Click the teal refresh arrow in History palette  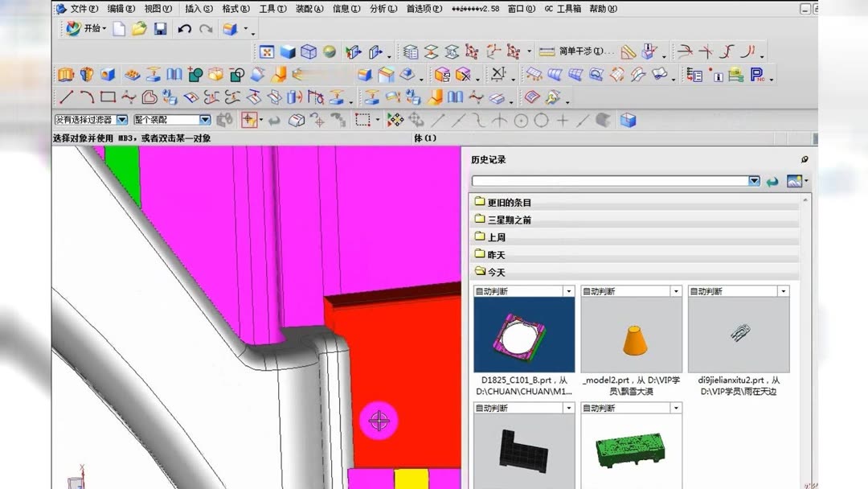tap(772, 181)
